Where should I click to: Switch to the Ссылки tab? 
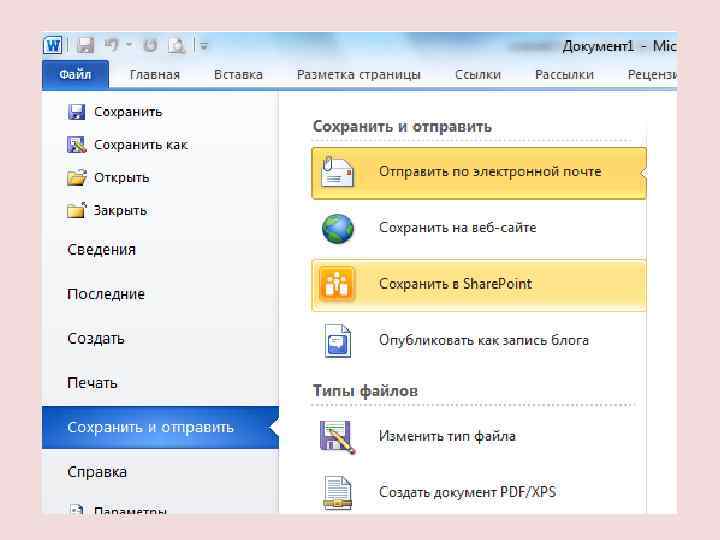[x=478, y=74]
